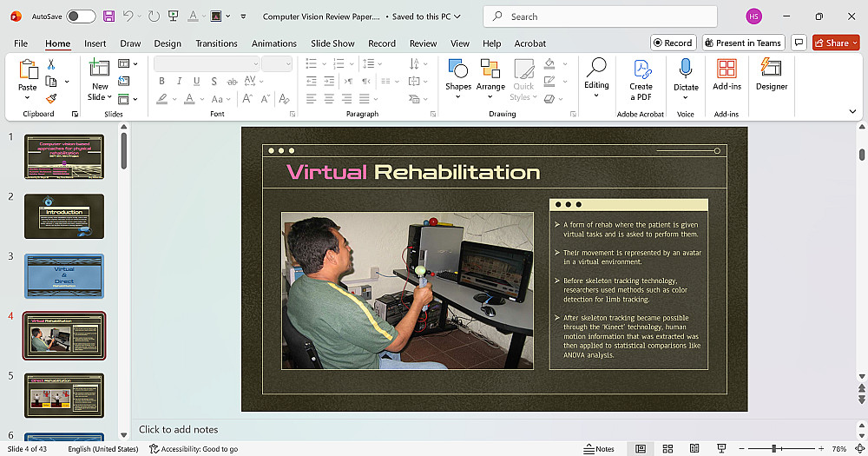The height and width of the screenshot is (456, 868).
Task: Select the Format Painter brush icon
Action: coord(51,99)
